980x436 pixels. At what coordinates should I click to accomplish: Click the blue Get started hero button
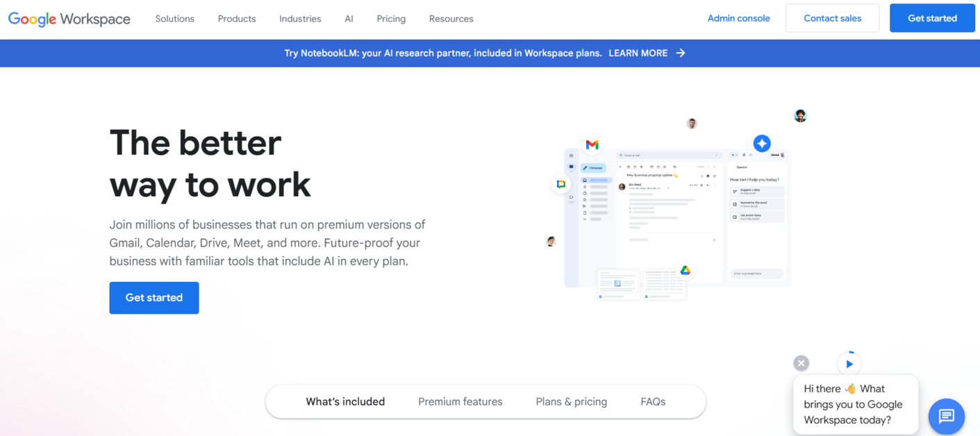pyautogui.click(x=153, y=297)
